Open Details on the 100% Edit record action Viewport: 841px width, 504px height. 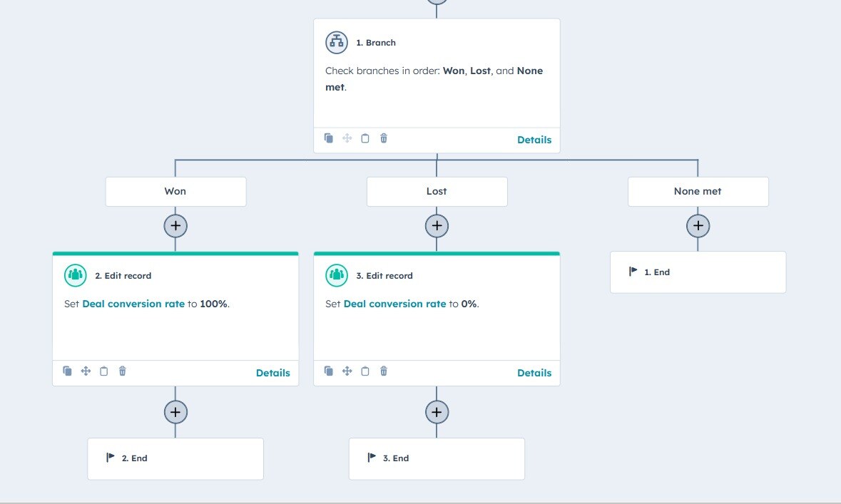(x=273, y=372)
